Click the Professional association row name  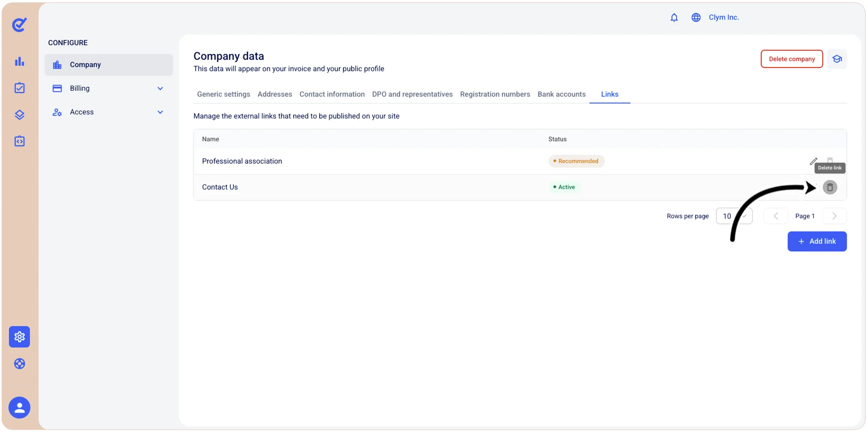(x=242, y=161)
